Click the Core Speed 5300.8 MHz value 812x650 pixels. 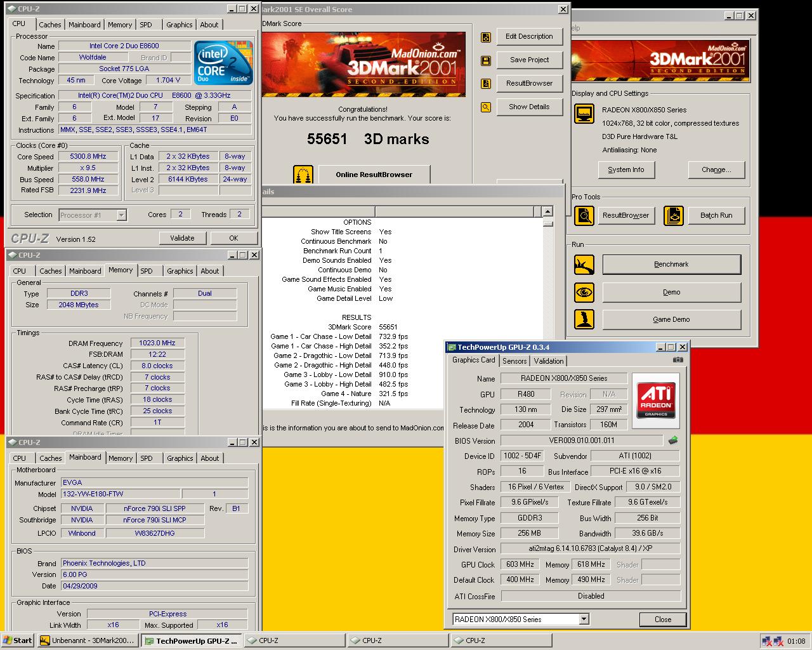89,157
